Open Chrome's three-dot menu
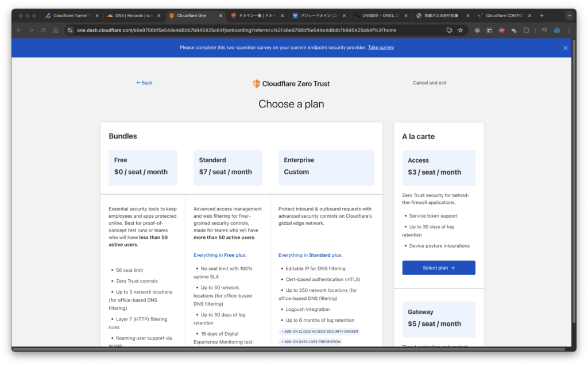The width and height of the screenshot is (588, 366). pyautogui.click(x=569, y=30)
